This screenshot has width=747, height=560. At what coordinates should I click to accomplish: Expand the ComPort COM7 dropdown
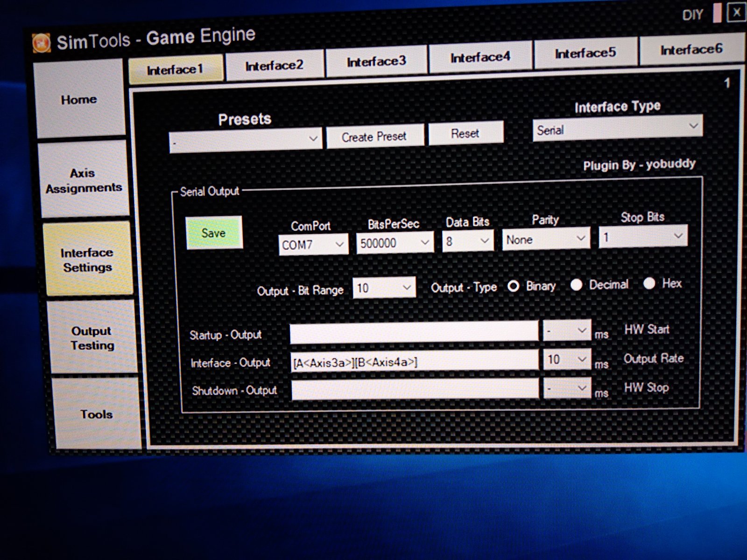(313, 244)
